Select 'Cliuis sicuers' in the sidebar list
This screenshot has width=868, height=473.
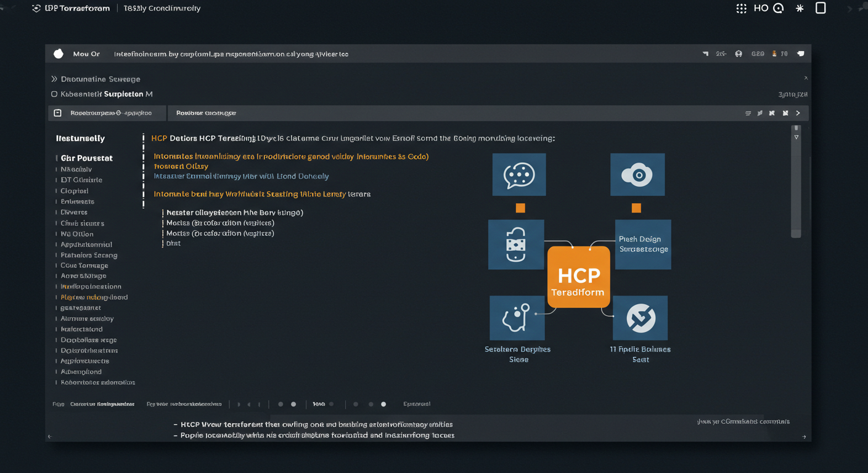coord(82,224)
